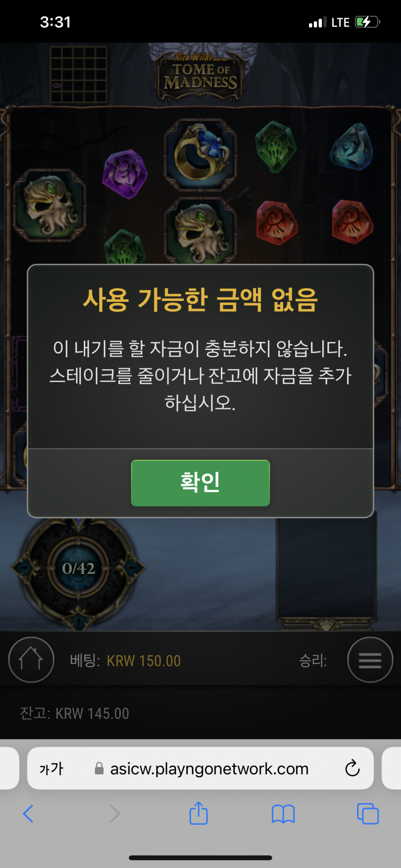401x868 pixels.
Task: Tap the gold ring with blue gem symbol
Action: click(200, 154)
